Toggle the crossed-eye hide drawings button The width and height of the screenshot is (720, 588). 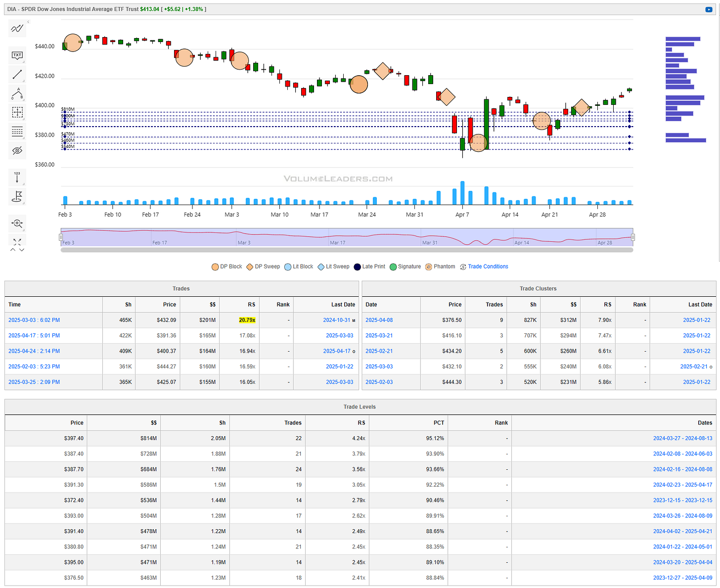point(17,150)
